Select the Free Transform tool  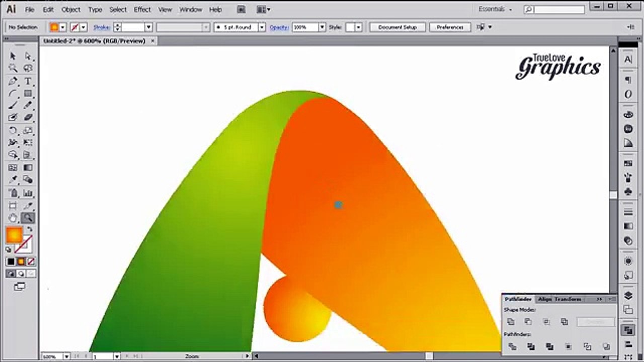pos(28,143)
